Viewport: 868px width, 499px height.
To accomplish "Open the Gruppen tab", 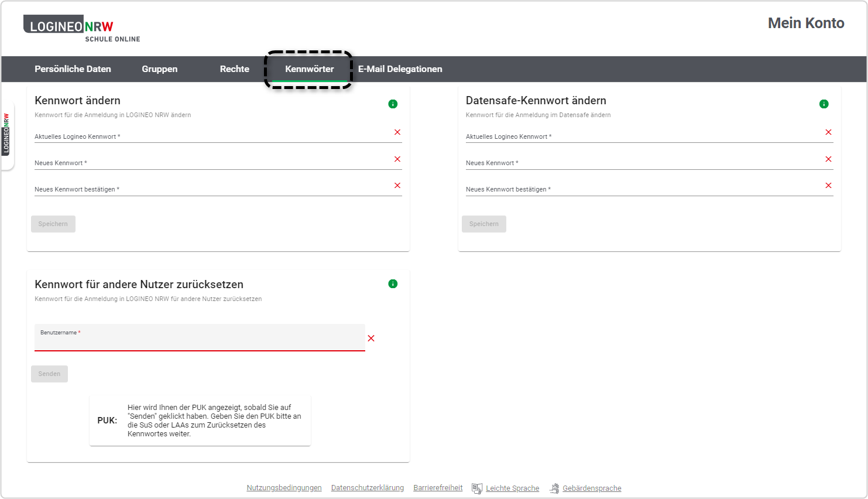I will [x=159, y=69].
